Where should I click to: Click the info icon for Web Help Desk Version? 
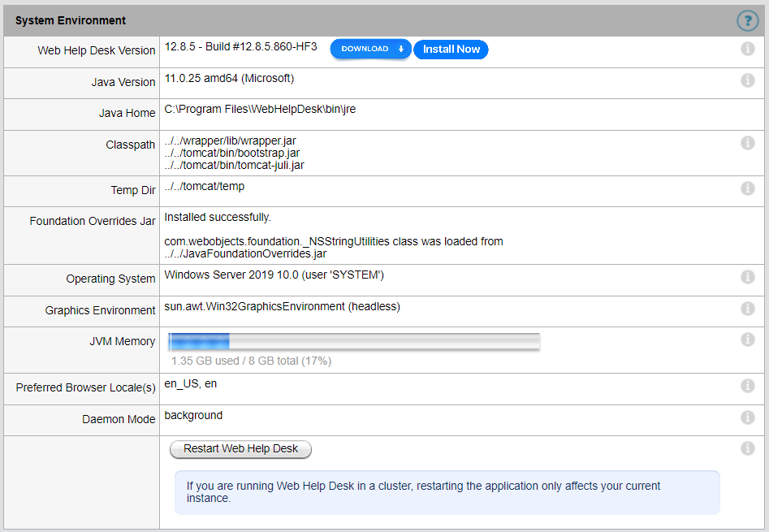click(x=747, y=49)
